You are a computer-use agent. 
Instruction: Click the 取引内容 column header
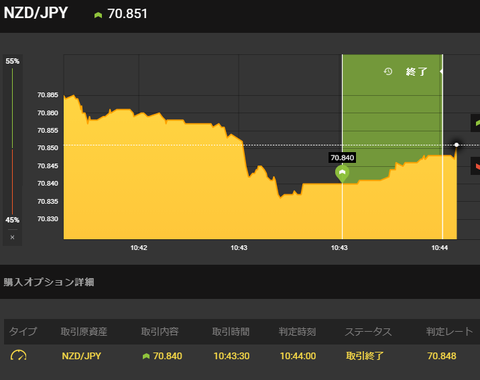(160, 332)
